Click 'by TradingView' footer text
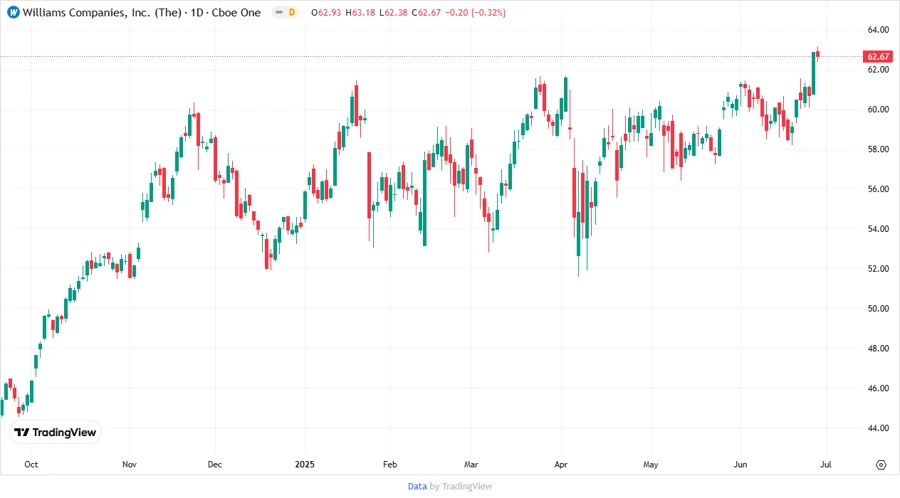 coord(461,486)
